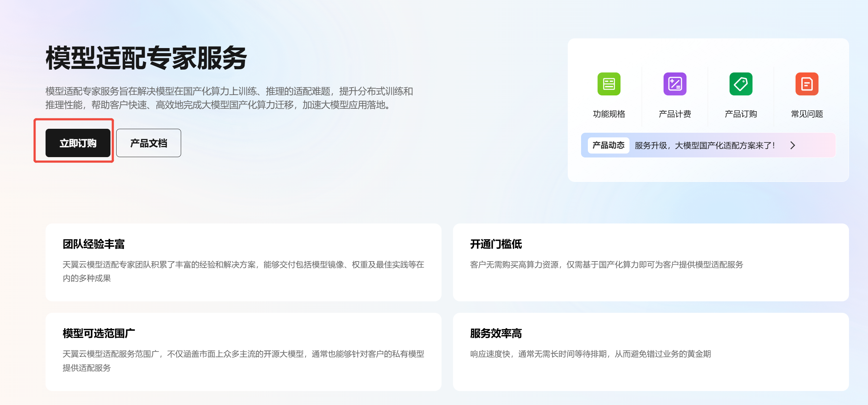Click the 产品动态 tag badge
868x405 pixels.
click(x=608, y=145)
